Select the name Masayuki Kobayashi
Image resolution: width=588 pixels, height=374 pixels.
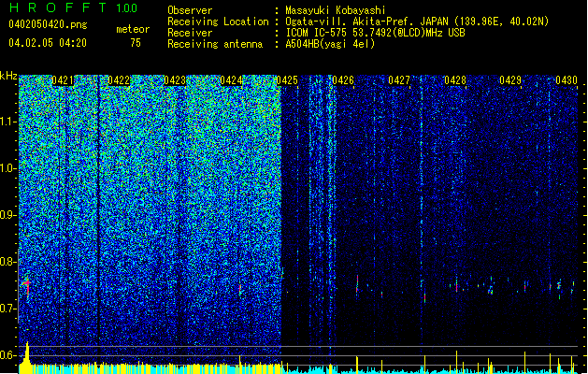coord(335,10)
